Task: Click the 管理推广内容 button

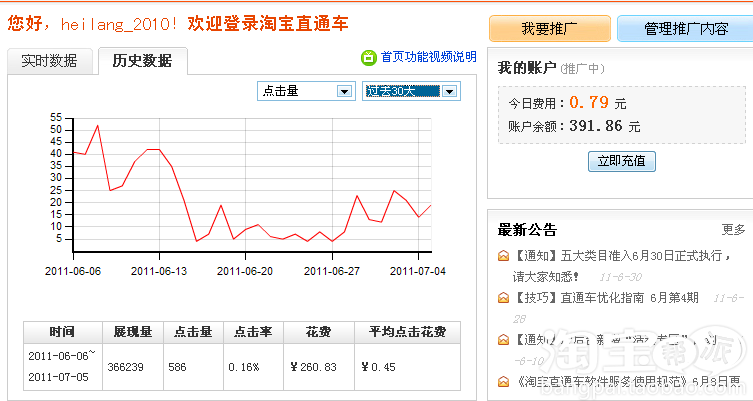Action: (686, 29)
